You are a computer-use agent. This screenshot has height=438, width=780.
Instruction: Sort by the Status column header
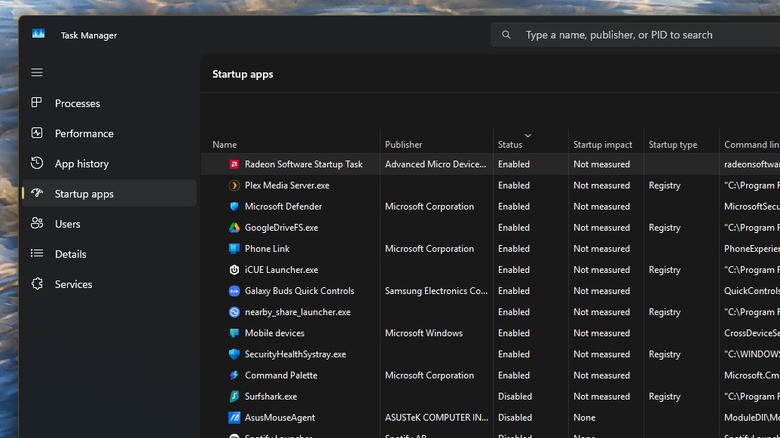tap(510, 145)
